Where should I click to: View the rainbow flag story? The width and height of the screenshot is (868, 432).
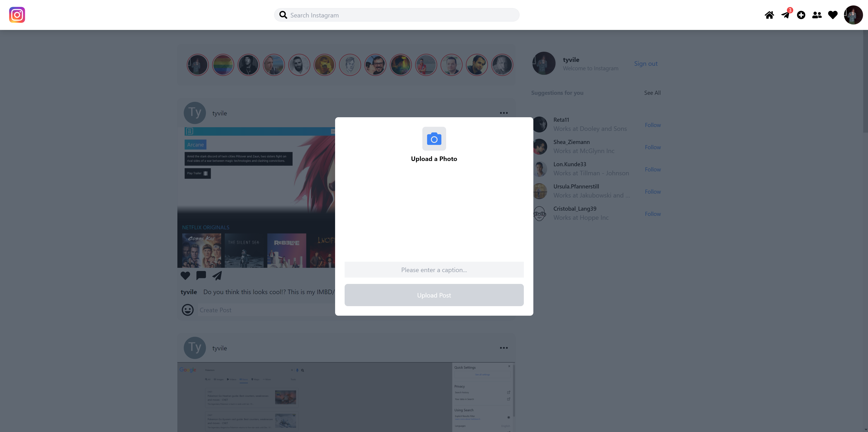[x=223, y=65]
